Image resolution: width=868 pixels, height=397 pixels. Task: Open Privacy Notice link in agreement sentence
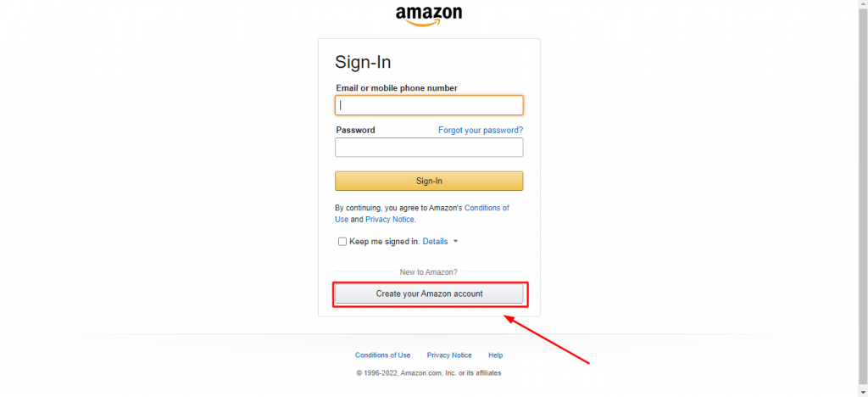[x=390, y=219]
